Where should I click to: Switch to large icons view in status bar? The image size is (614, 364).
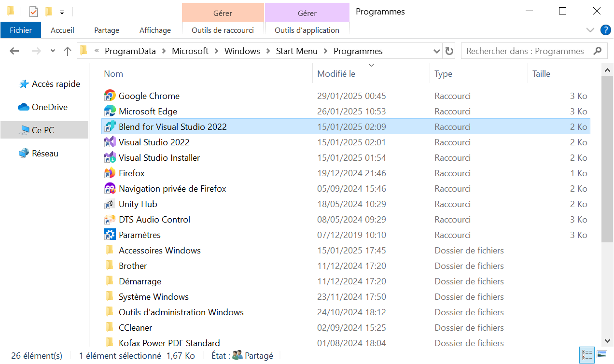pyautogui.click(x=601, y=355)
